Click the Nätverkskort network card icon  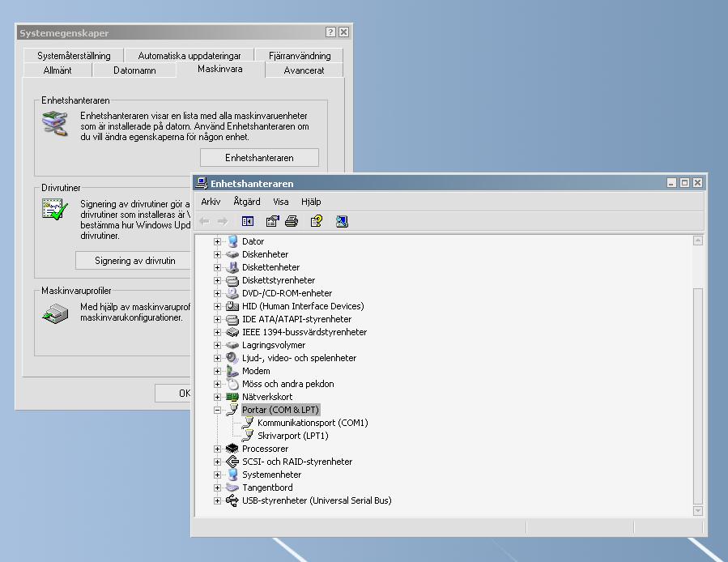click(232, 397)
